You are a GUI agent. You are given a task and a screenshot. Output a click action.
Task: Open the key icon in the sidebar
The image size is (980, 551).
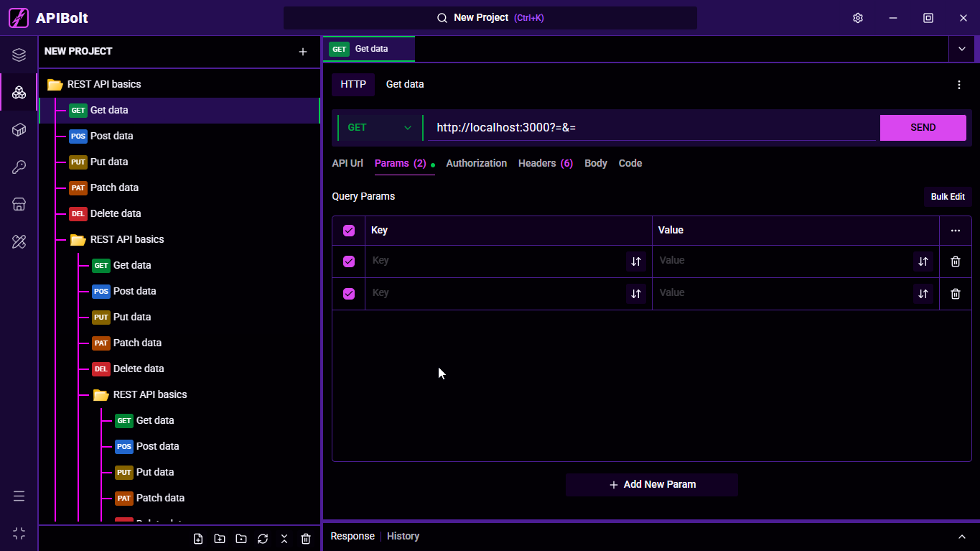19,167
